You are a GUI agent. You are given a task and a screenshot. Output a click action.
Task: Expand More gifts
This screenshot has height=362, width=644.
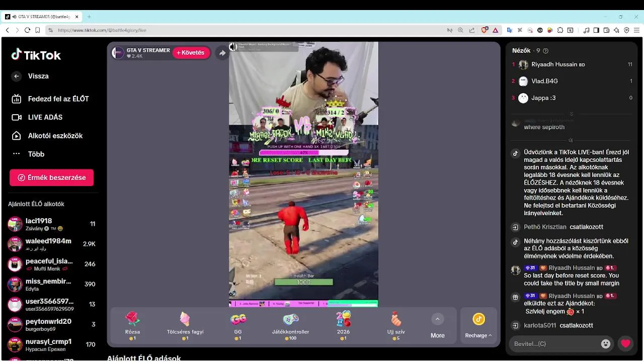point(437,326)
